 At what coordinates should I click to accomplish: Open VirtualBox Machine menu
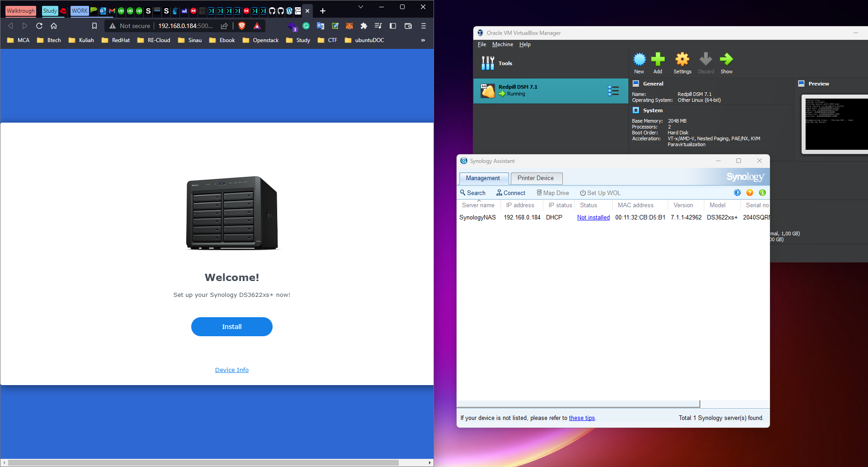(x=503, y=44)
